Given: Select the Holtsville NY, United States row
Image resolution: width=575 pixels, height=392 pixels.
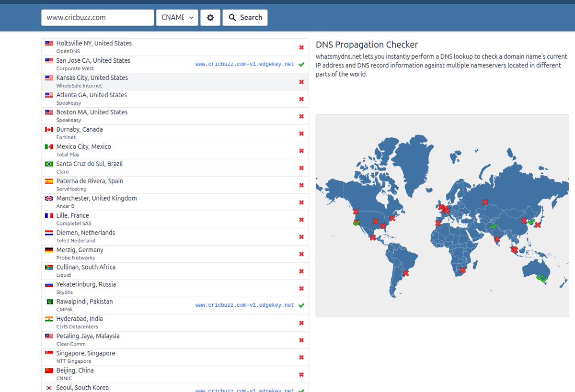Looking at the screenshot, I should [175, 47].
